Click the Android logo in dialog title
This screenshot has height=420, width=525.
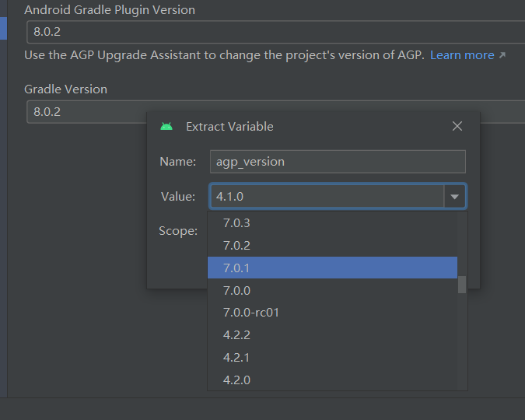pos(166,126)
